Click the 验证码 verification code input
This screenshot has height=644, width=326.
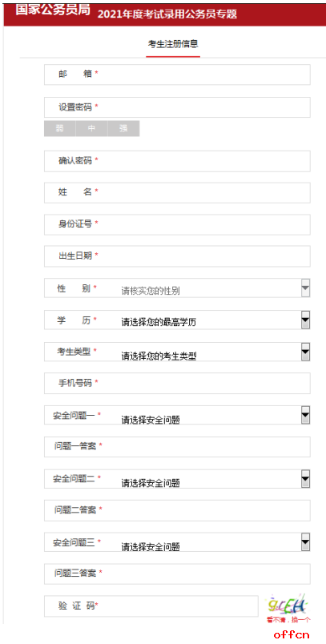(151, 606)
